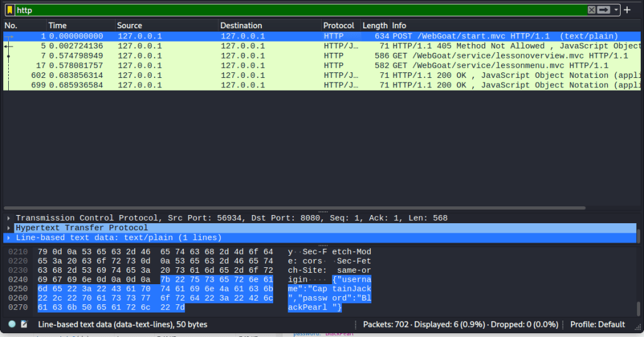Click the Info column header
The image size is (644, 337).
tap(399, 25)
